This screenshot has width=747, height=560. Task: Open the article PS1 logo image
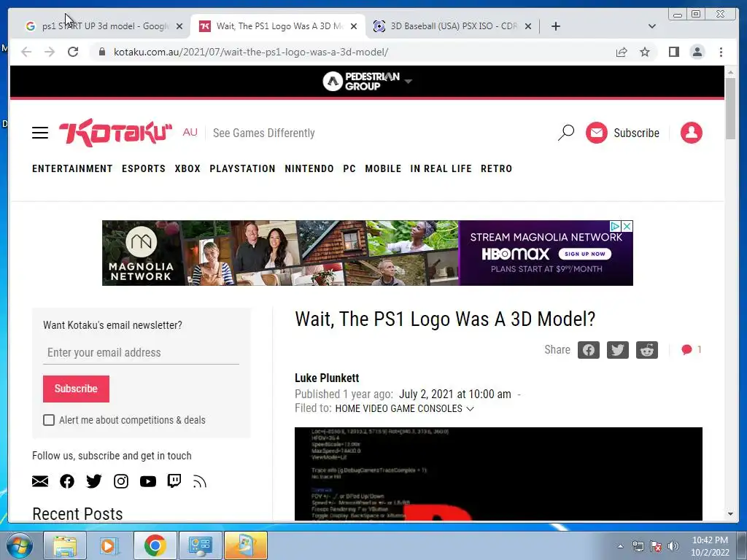click(x=498, y=474)
